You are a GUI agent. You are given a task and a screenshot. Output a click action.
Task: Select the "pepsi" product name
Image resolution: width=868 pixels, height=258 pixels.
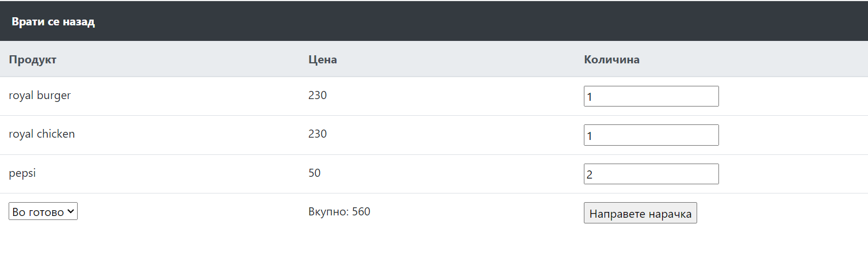click(x=22, y=173)
